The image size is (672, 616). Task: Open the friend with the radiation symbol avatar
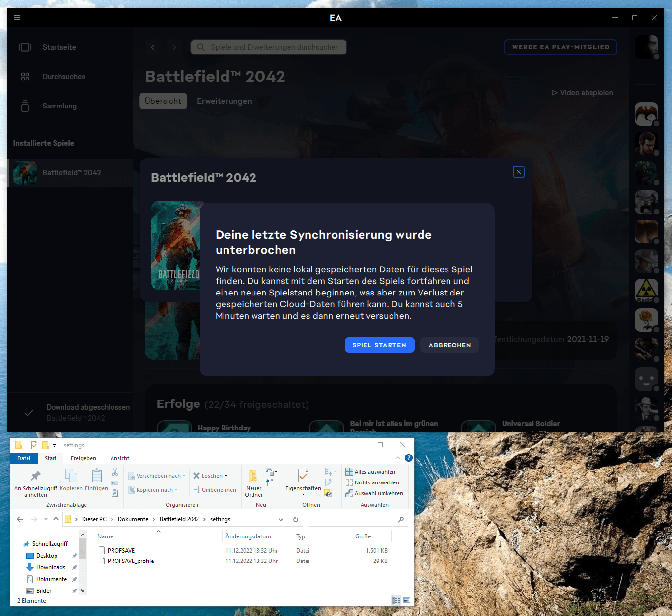tap(646, 291)
